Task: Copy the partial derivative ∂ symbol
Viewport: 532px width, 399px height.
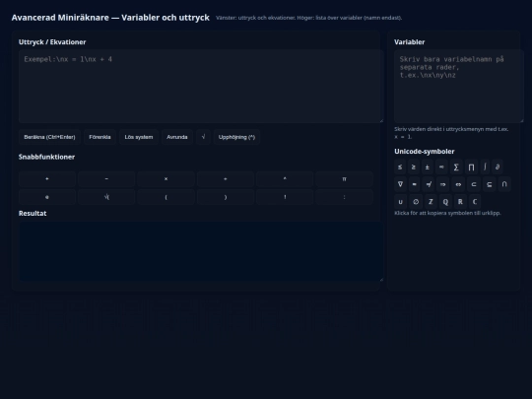Action: 498,166
